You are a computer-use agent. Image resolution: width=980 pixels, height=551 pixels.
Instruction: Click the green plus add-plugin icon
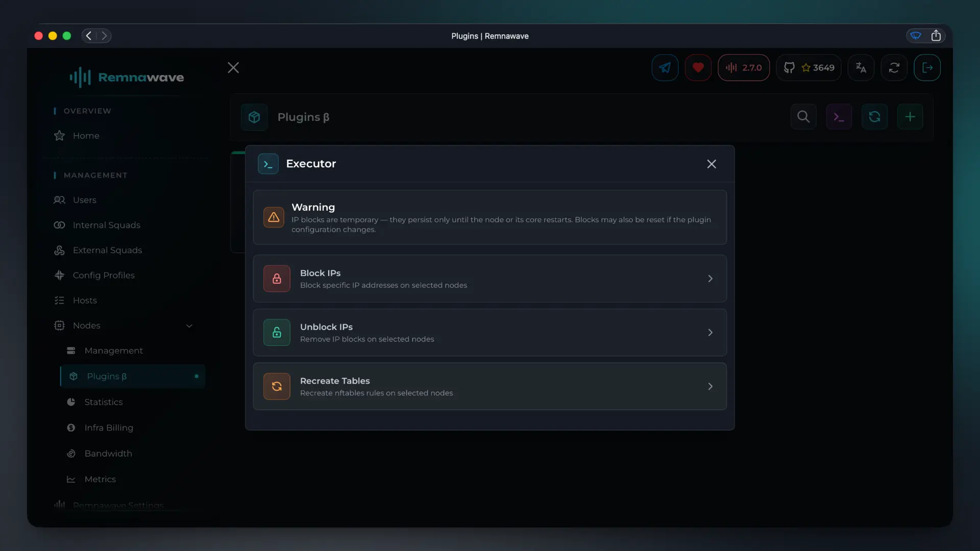(910, 117)
